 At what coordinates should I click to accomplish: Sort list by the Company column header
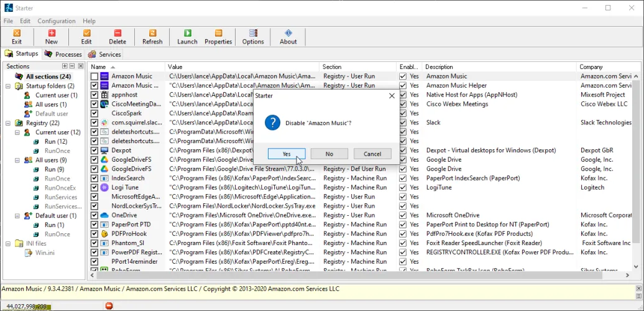(591, 67)
